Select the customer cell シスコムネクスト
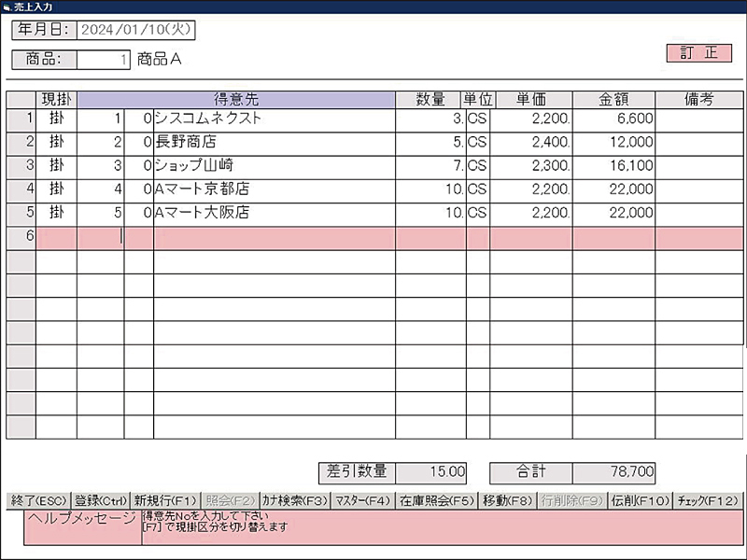This screenshot has width=747, height=560. point(274,119)
